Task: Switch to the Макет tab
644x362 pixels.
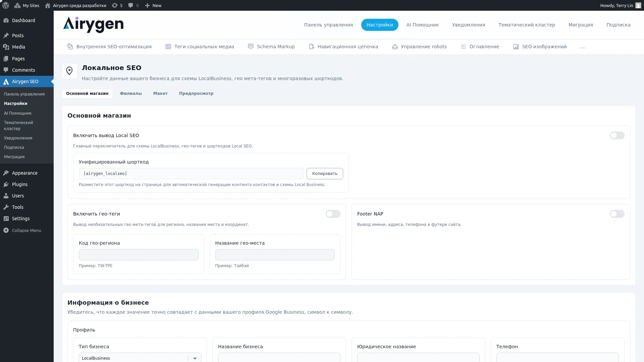Action: point(160,94)
